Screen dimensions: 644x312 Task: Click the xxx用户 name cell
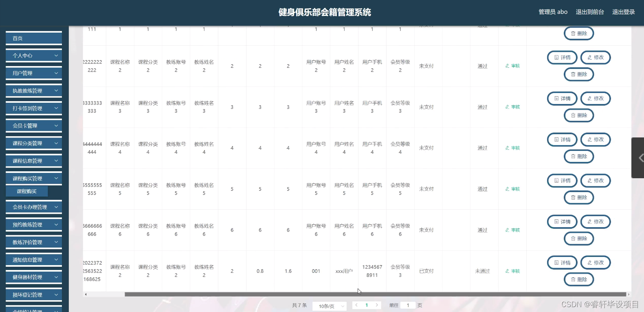tap(344, 271)
